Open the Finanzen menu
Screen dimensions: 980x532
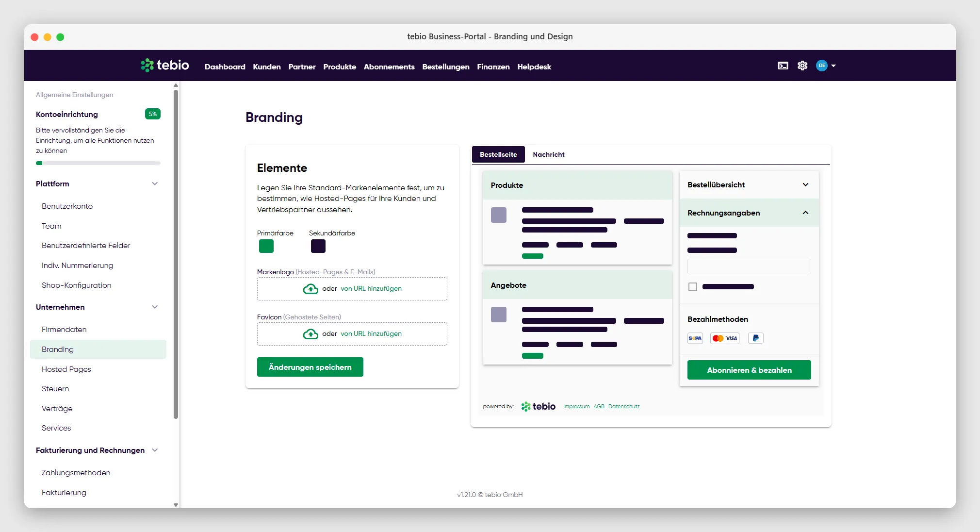pos(493,67)
